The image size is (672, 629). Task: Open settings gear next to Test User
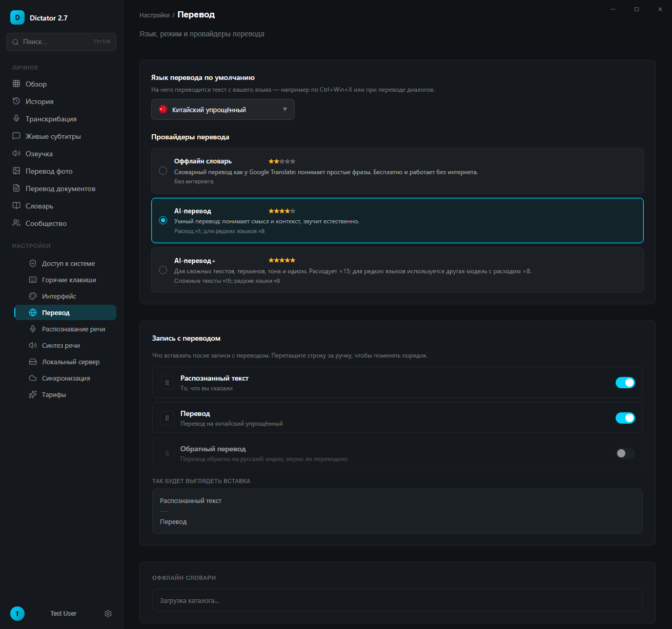[108, 614]
